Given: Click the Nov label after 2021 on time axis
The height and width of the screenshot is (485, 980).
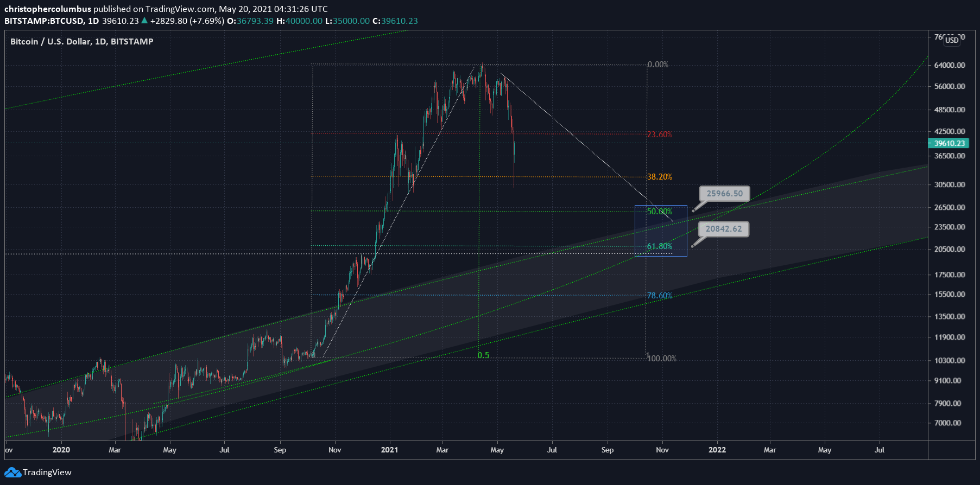Looking at the screenshot, I should 662,450.
